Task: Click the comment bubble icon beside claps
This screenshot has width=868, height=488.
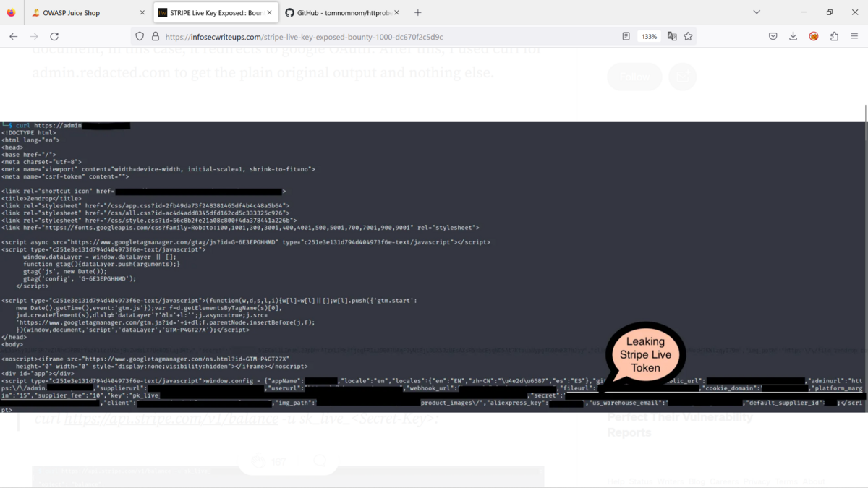Action: point(320,461)
